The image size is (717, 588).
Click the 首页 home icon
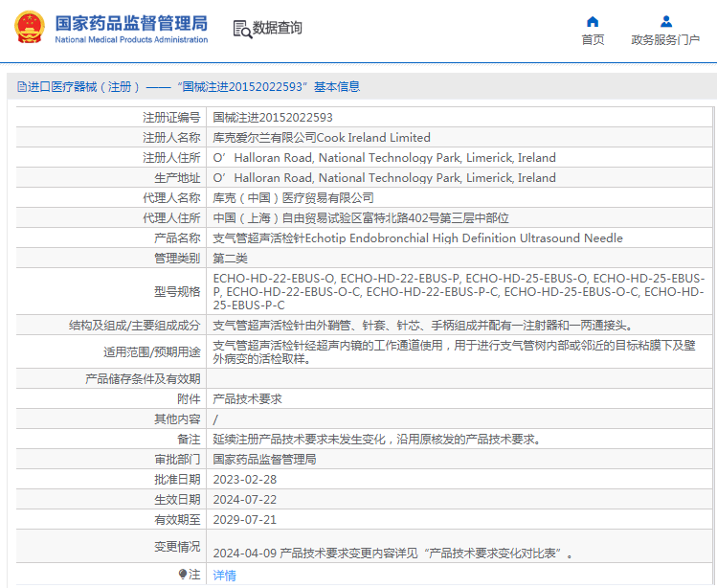pyautogui.click(x=593, y=21)
